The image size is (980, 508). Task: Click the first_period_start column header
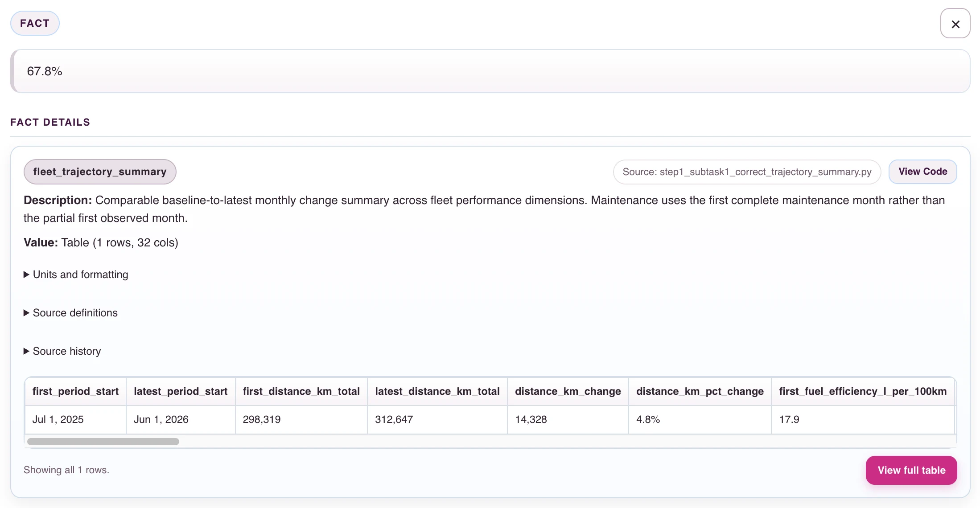(75, 391)
